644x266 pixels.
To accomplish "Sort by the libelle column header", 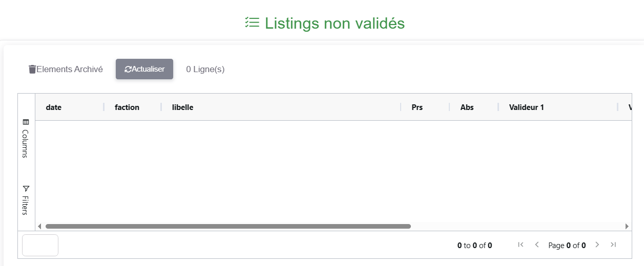I will point(183,107).
